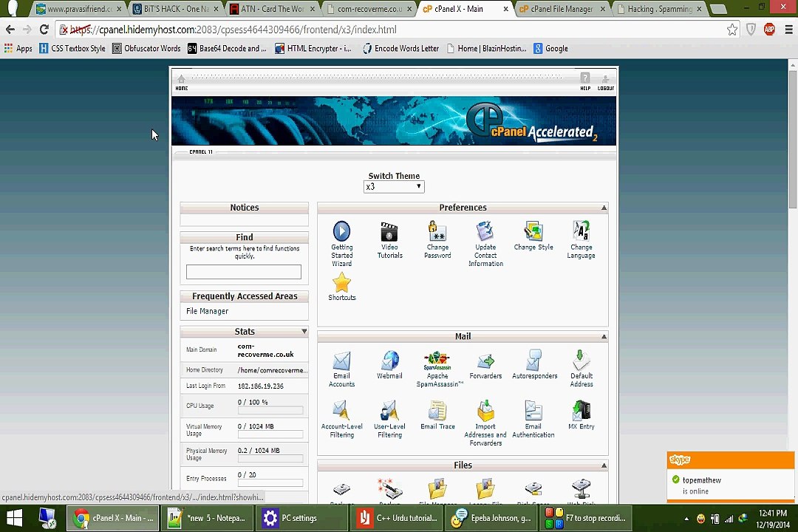Collapse the Preferences section

tap(604, 208)
